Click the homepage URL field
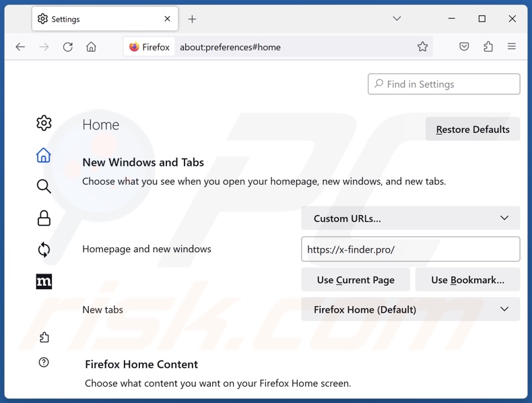 pos(410,249)
